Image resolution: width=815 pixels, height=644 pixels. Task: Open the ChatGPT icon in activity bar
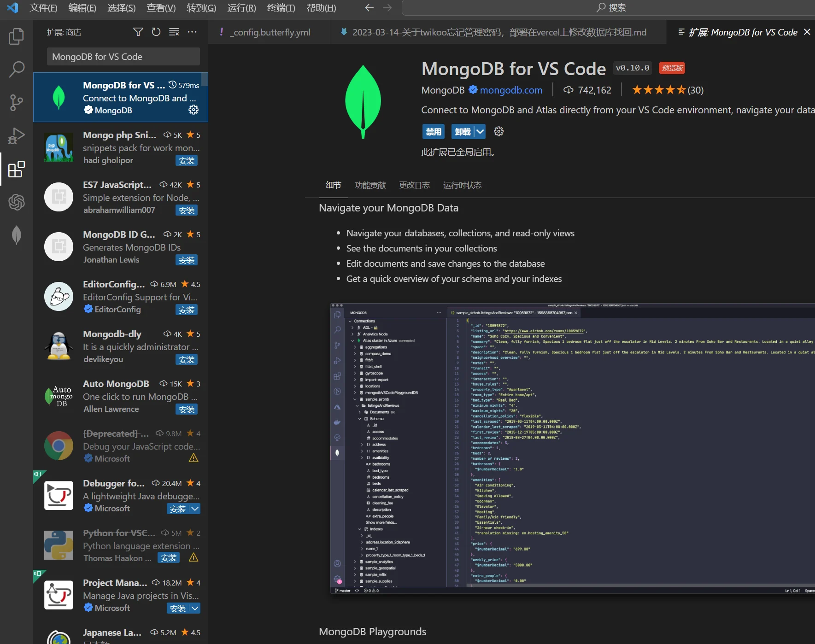point(17,202)
